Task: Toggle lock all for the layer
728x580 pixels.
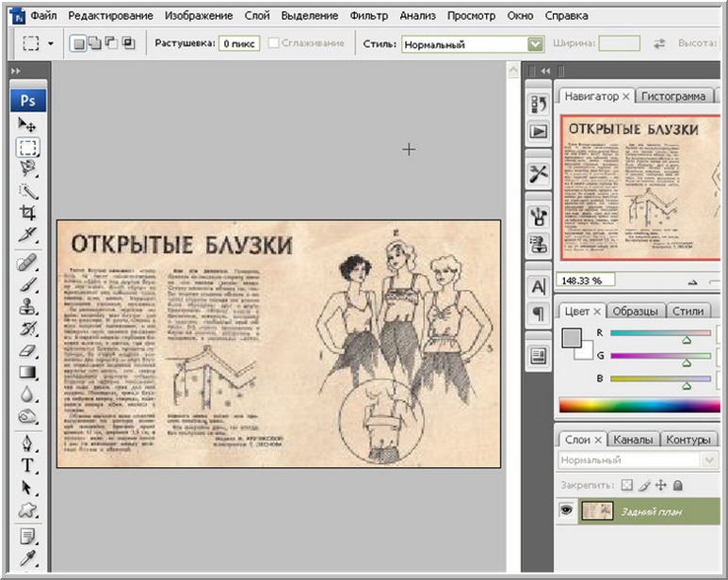Action: (x=678, y=485)
